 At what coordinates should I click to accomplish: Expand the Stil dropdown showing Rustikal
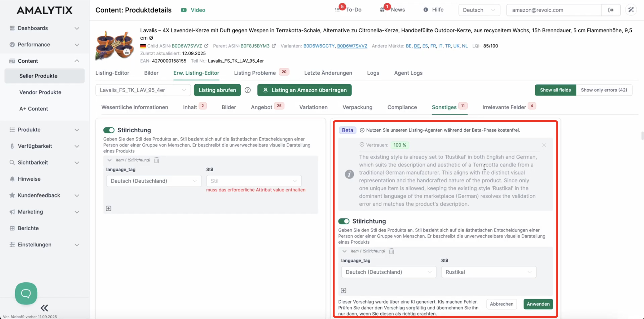[488, 272]
